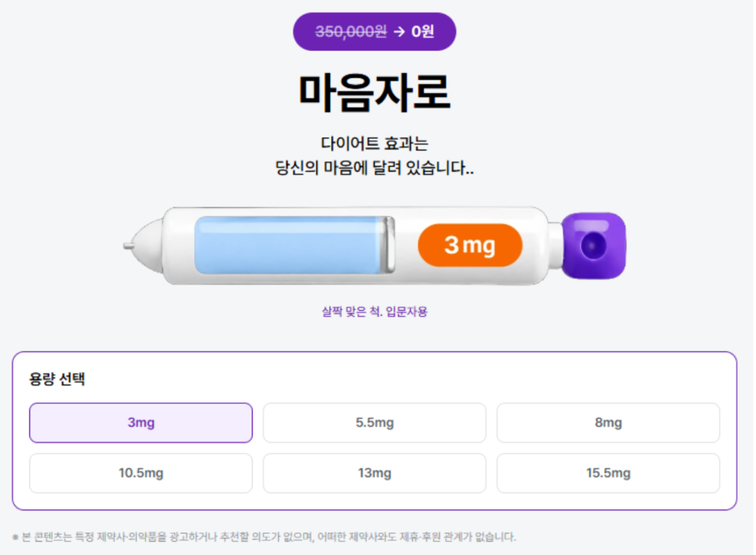Viewport: 756px width, 555px height.
Task: Click the 마음자로 product title
Action: click(x=374, y=92)
